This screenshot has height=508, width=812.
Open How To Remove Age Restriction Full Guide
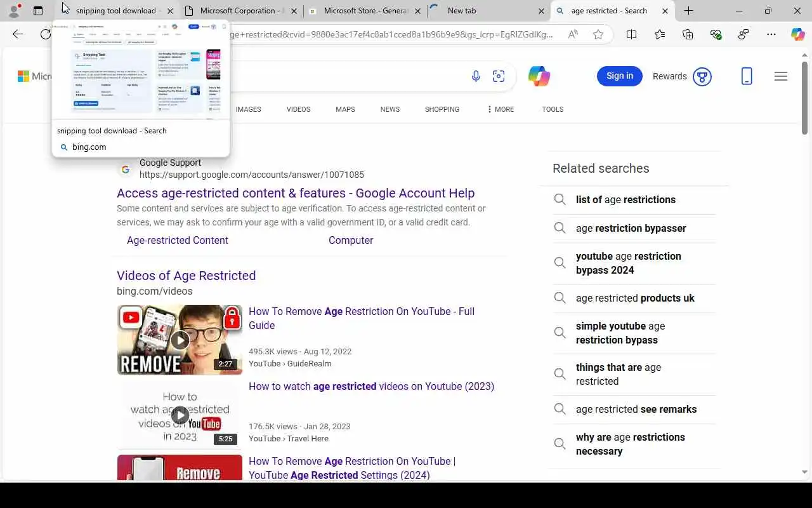click(362, 318)
